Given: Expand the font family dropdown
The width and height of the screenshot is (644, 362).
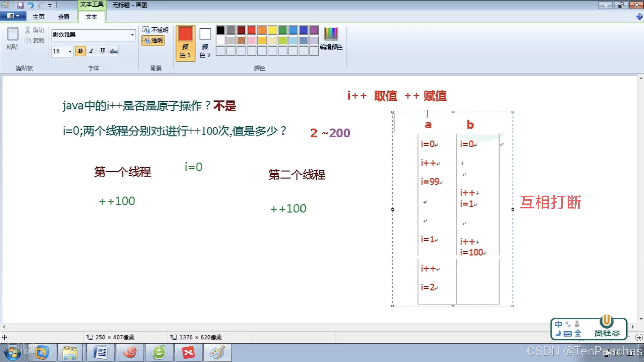Looking at the screenshot, I should point(132,35).
